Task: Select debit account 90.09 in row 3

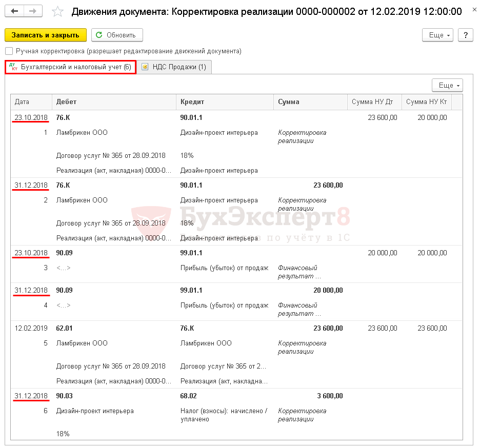Action: click(64, 253)
